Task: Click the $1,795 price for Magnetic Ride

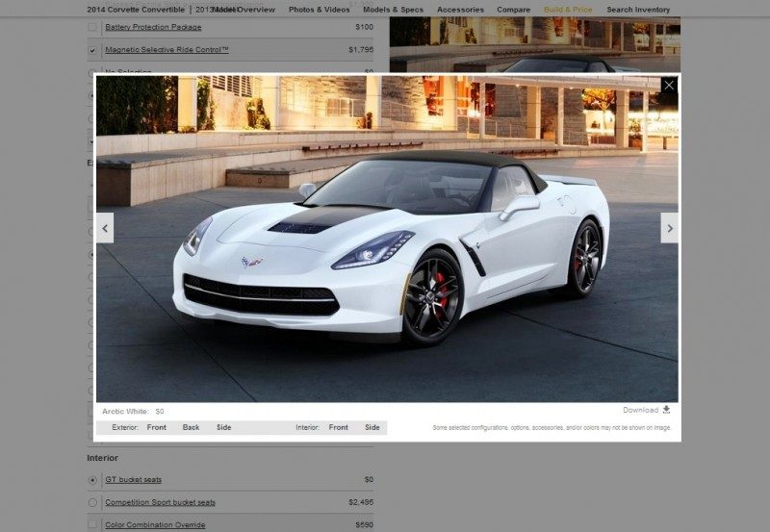Action: pyautogui.click(x=361, y=50)
